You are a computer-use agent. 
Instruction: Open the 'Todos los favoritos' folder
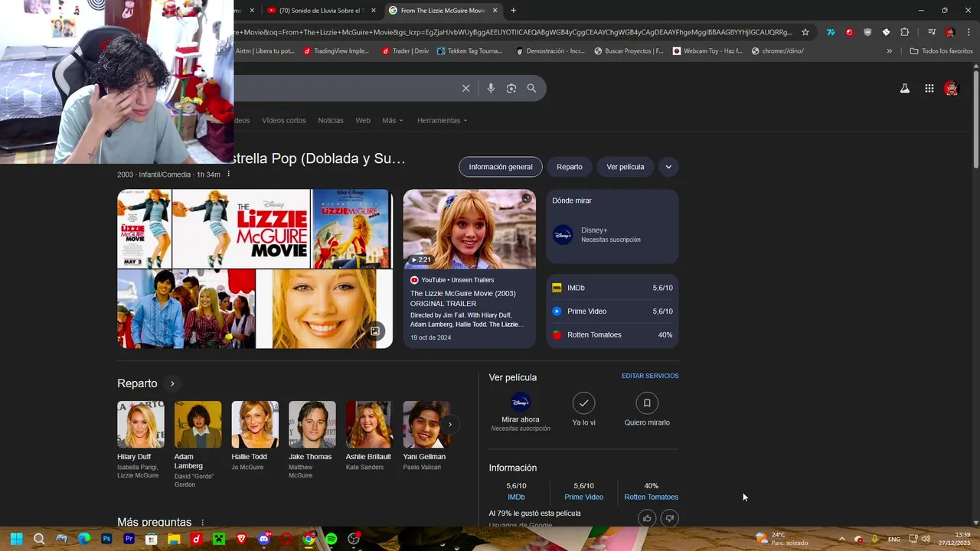click(941, 51)
